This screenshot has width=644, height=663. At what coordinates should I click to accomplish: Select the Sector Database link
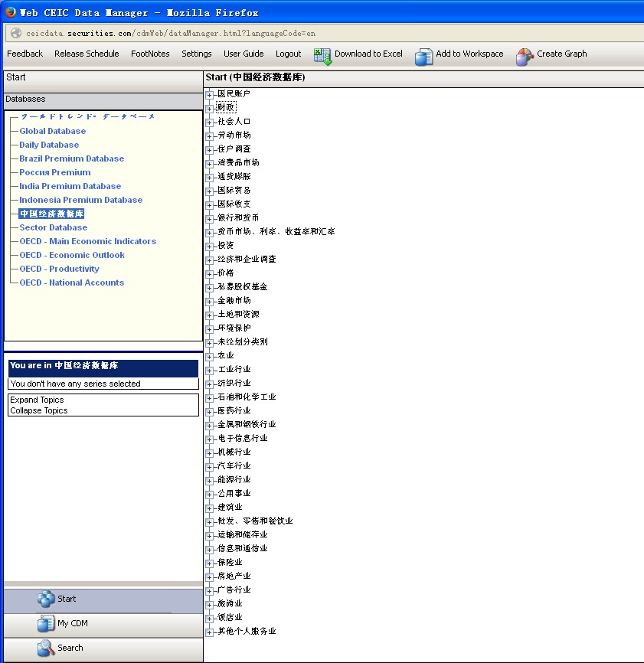click(x=54, y=227)
